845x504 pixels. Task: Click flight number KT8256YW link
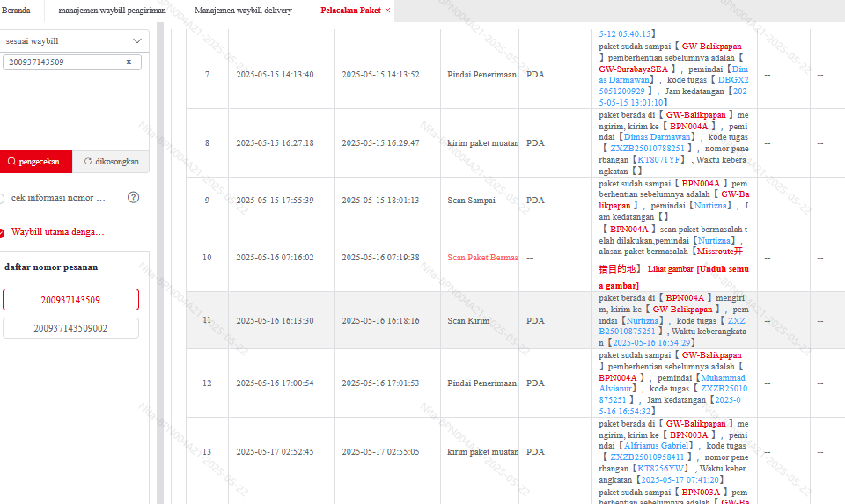point(661,469)
